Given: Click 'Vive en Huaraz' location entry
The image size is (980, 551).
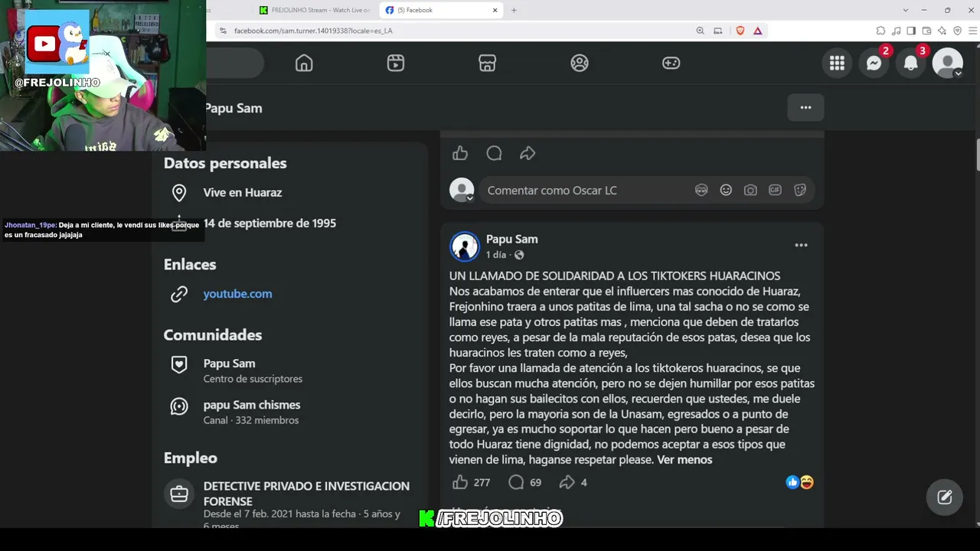Looking at the screenshot, I should [243, 193].
